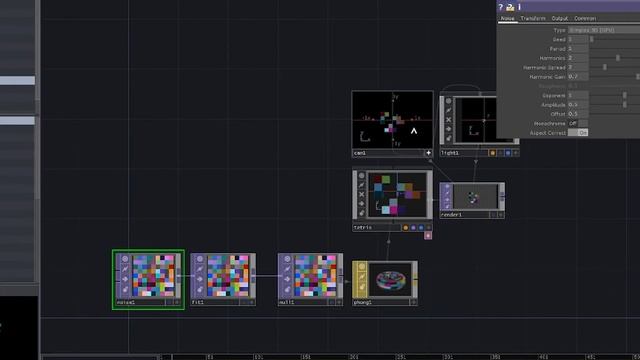Click the Harmonic Gain value field
The image size is (640, 360).
(578, 77)
